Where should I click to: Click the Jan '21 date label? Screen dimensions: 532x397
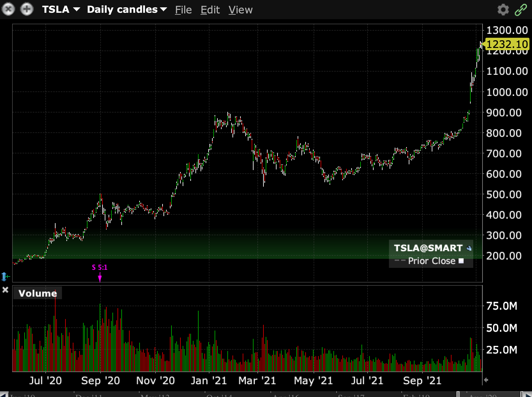pyautogui.click(x=209, y=381)
